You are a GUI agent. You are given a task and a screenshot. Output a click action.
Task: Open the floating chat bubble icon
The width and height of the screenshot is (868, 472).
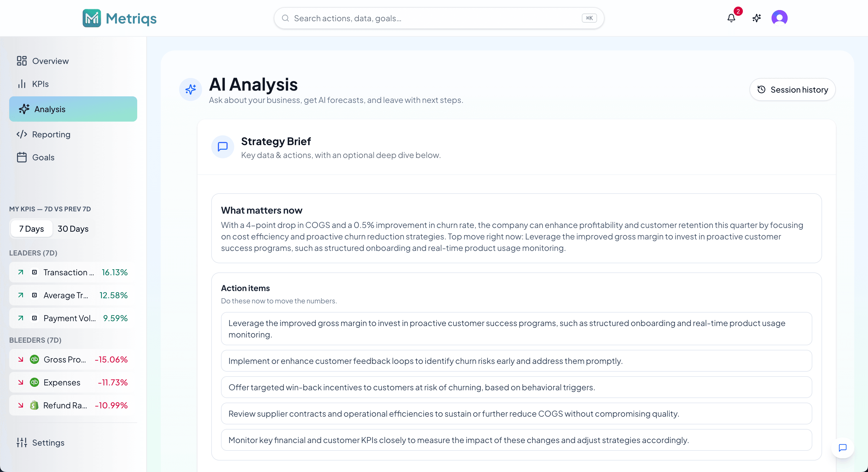click(x=842, y=447)
